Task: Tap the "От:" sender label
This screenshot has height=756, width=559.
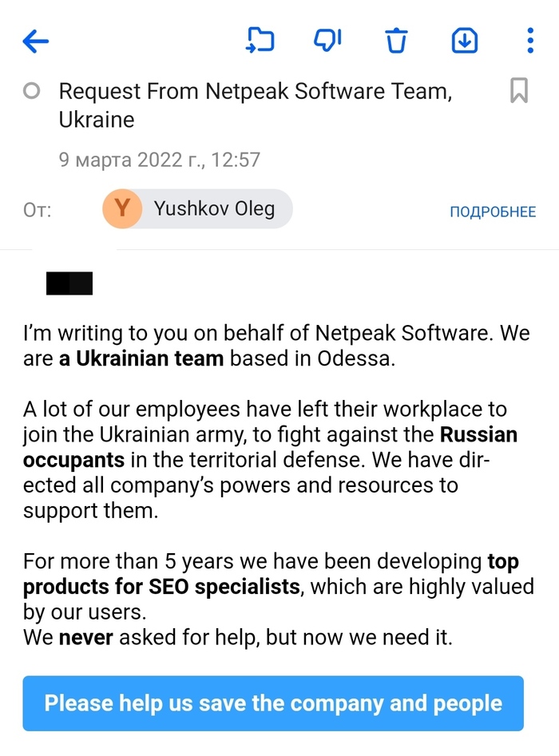Action: [x=38, y=211]
